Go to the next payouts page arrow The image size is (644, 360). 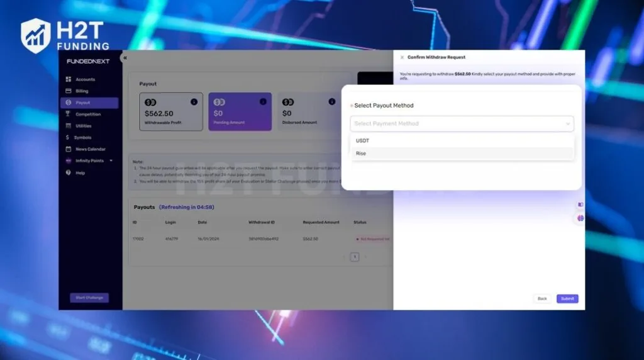[365, 257]
